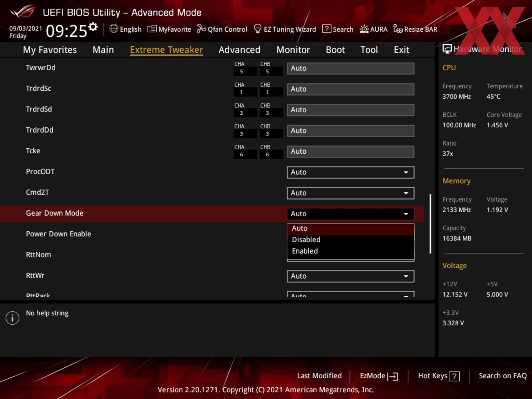The image size is (532, 399).
Task: Click the settings list scrollbar
Action: tap(430, 224)
